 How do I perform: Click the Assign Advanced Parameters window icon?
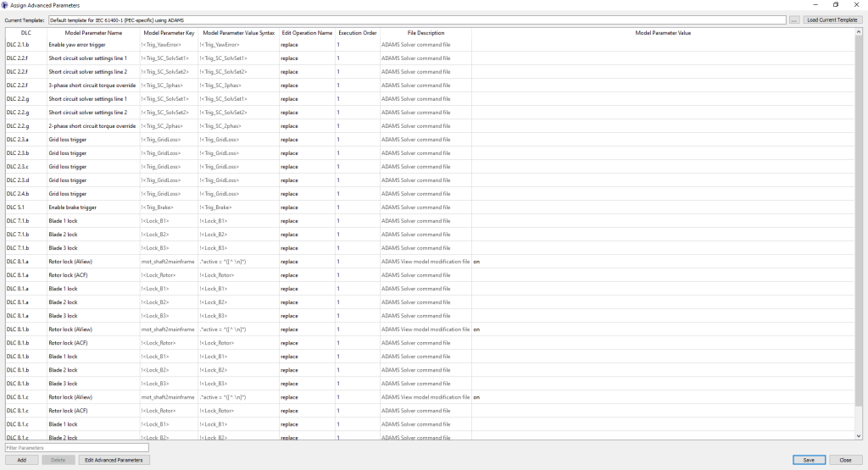click(5, 5)
